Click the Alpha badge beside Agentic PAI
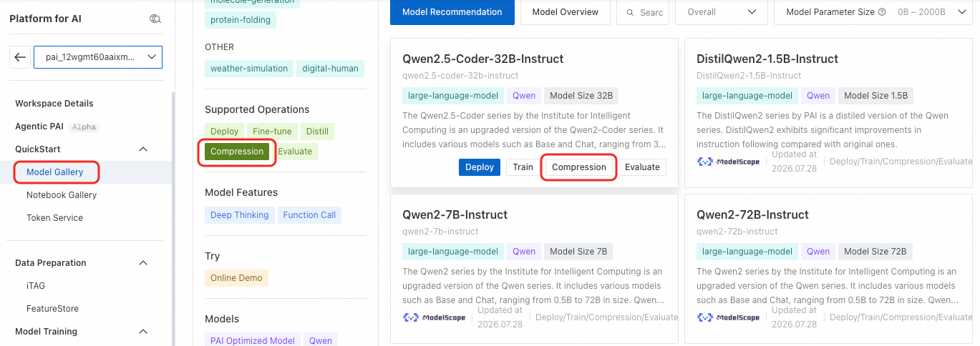Screen dimensions: 980x346 84,127
